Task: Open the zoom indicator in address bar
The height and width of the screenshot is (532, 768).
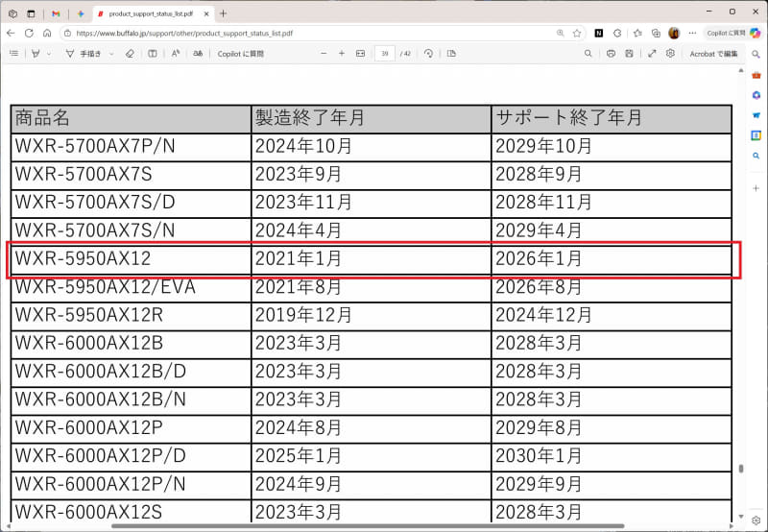Action: [561, 33]
